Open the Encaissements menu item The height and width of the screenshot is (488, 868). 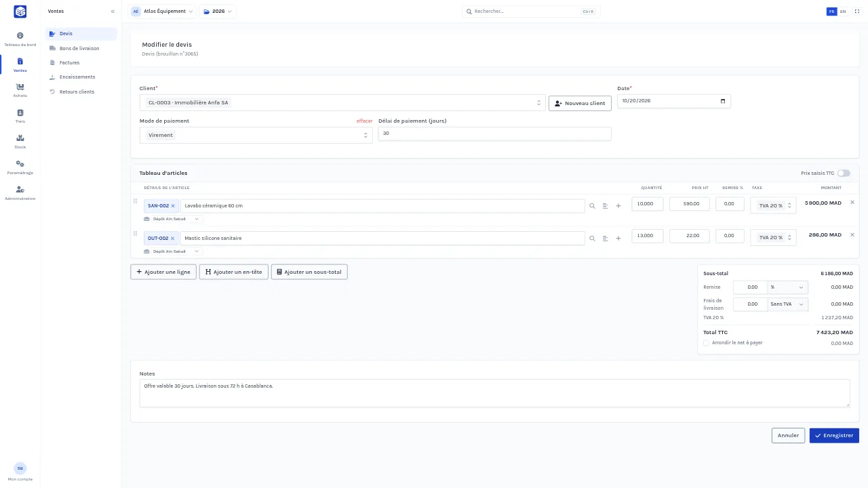[x=81, y=77]
